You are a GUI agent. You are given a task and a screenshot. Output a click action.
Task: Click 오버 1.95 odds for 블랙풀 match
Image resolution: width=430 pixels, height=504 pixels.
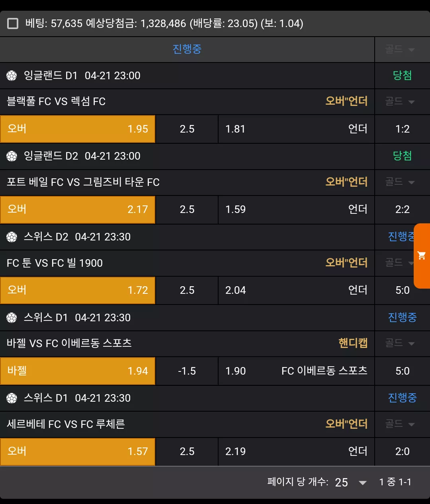pyautogui.click(x=78, y=129)
